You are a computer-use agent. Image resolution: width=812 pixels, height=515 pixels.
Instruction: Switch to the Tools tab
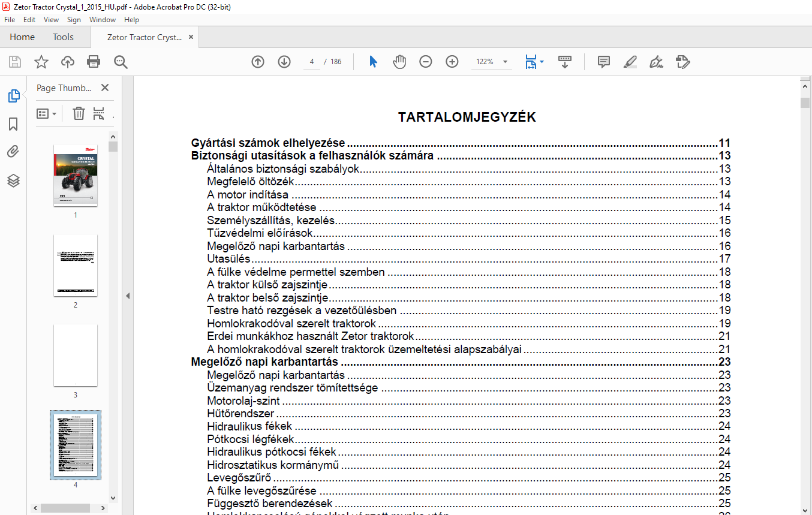(63, 37)
